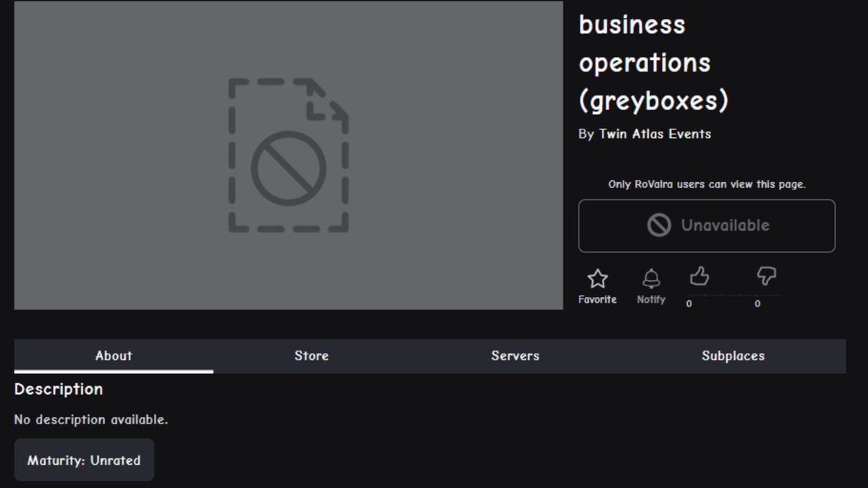This screenshot has width=868, height=488.
Task: Switch to the Servers tab
Action: click(515, 356)
